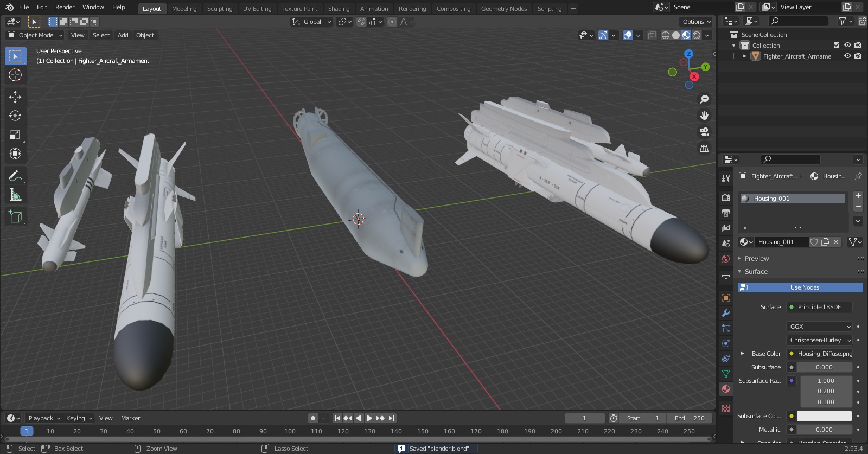Hide Fighter_Aircraft_Armament in viewport
Screen dimensions: 868x454
coord(847,56)
